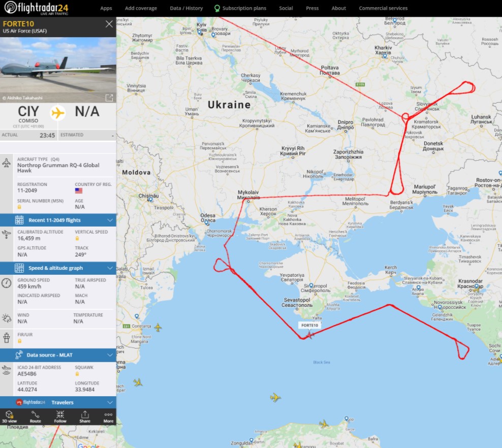
Task: Click the wind weather icon
Action: point(7,318)
